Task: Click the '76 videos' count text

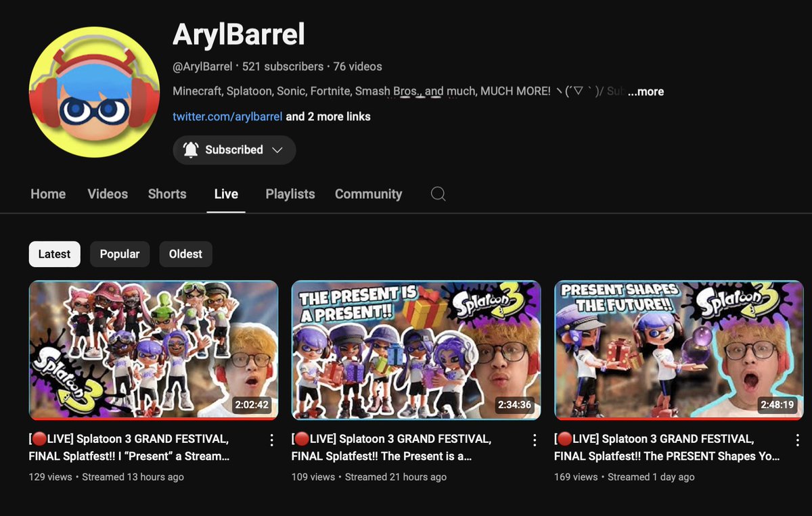Action: point(358,66)
